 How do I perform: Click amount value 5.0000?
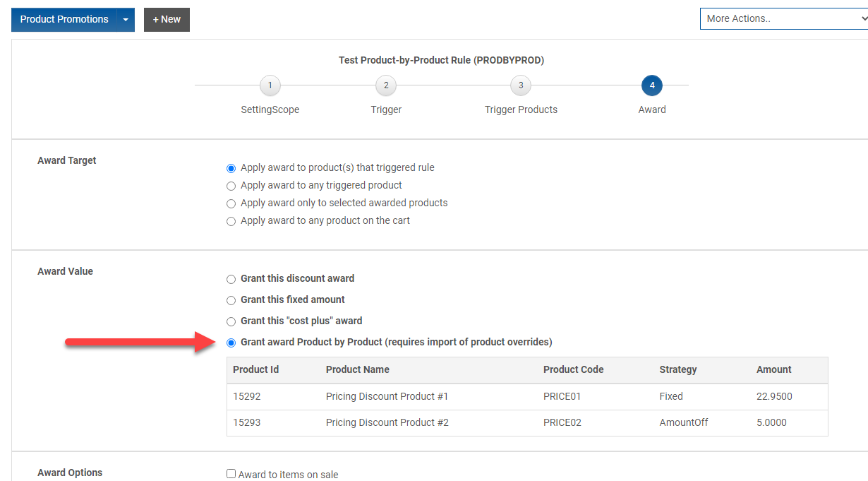click(771, 422)
